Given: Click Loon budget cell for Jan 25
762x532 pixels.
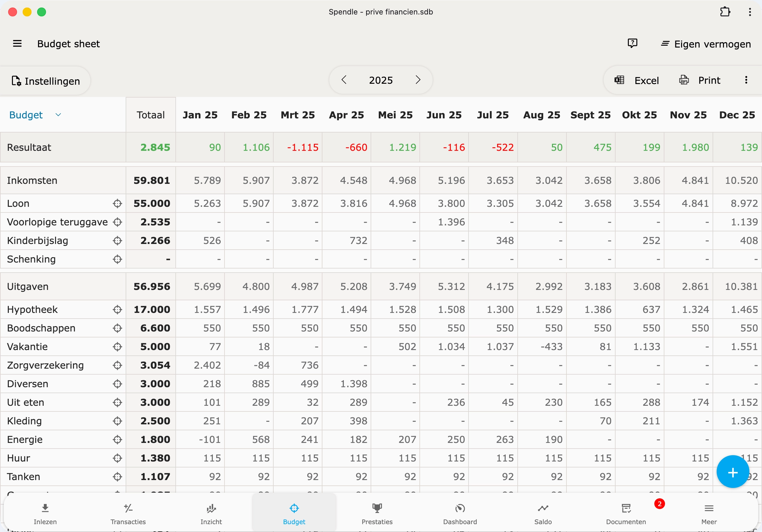Looking at the screenshot, I should click(x=200, y=203).
